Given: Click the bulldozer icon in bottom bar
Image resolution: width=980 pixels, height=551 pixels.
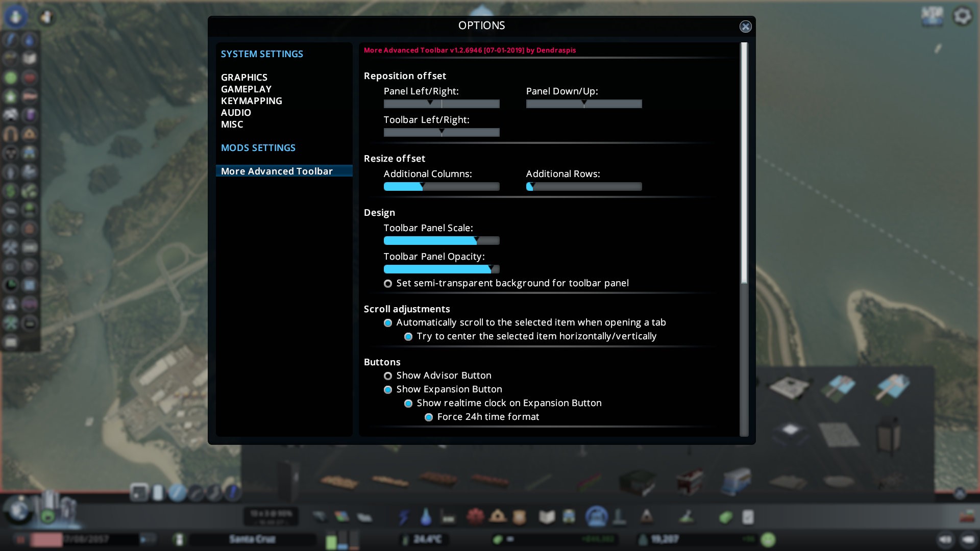Looking at the screenshot, I should click(x=967, y=516).
